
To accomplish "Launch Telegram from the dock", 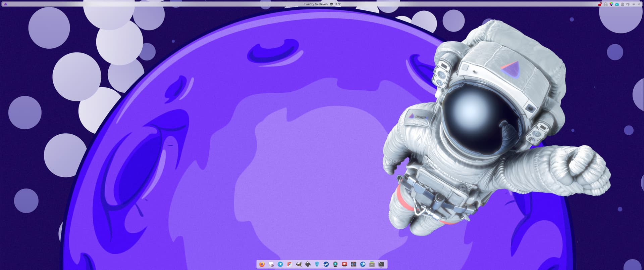I will (280, 264).
